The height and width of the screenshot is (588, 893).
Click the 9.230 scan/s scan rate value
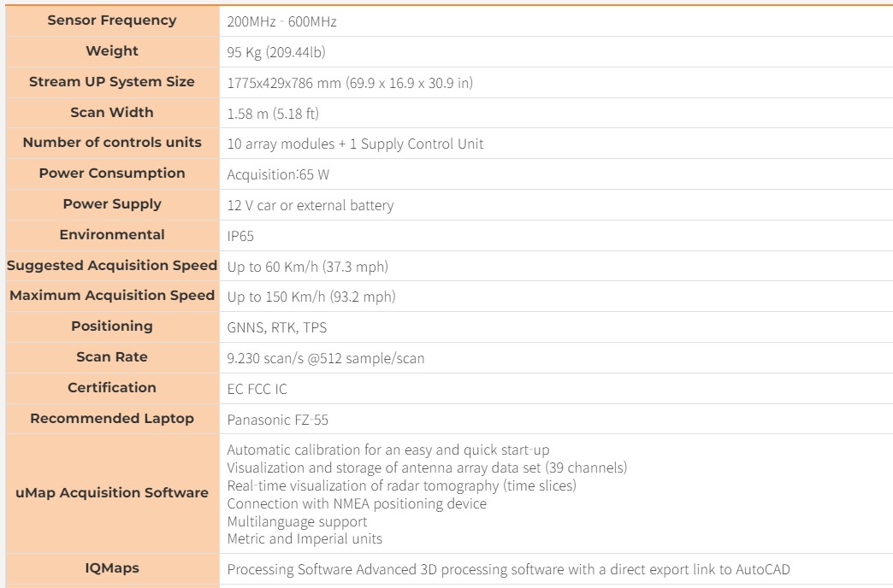(x=325, y=358)
